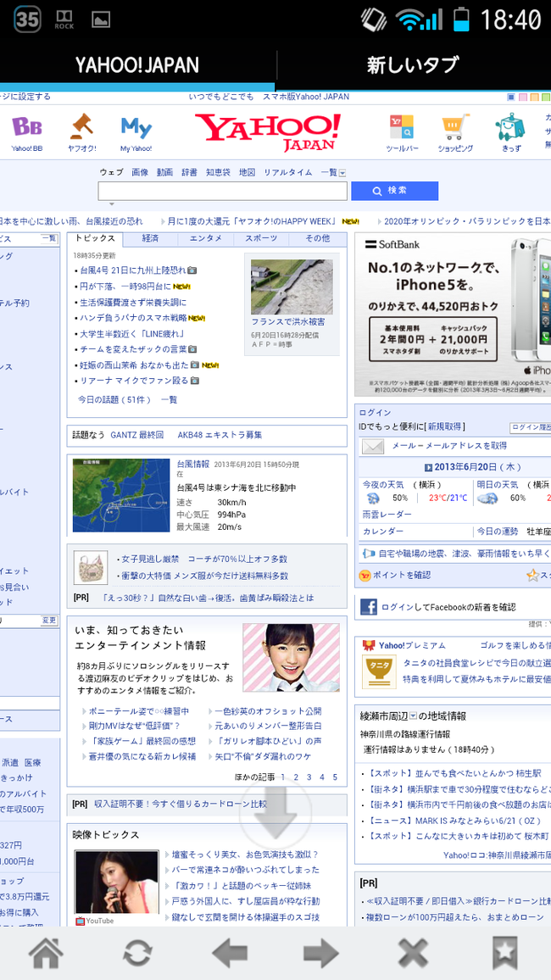Open 今日の話題(51件) link
Screen dimensions: 551x980
coord(114,398)
